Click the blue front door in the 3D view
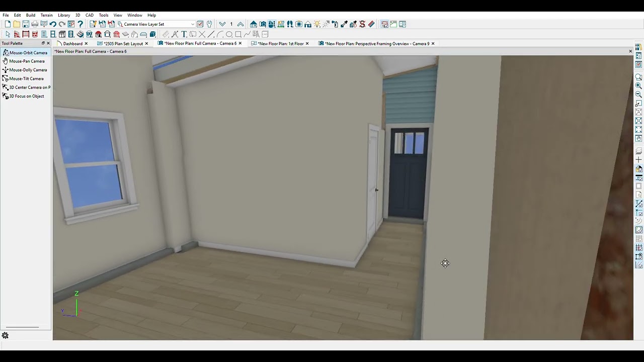Image resolution: width=644 pixels, height=362 pixels. (409, 173)
